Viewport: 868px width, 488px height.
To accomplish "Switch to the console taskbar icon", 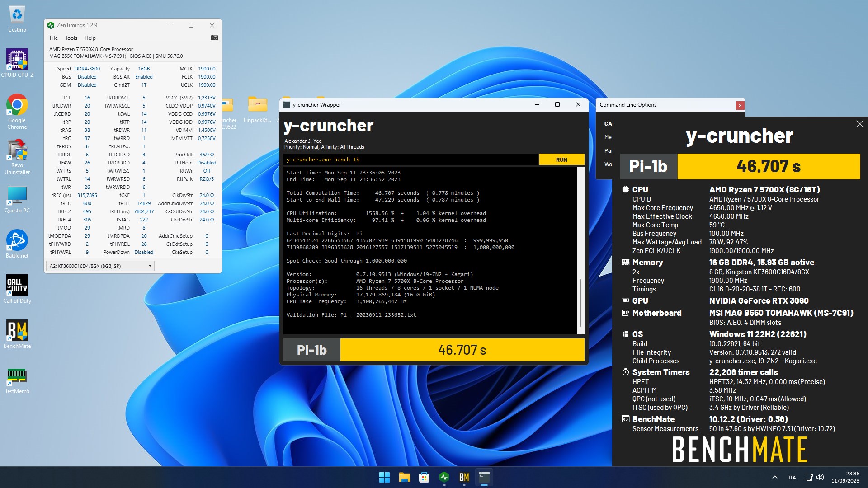I will click(484, 477).
